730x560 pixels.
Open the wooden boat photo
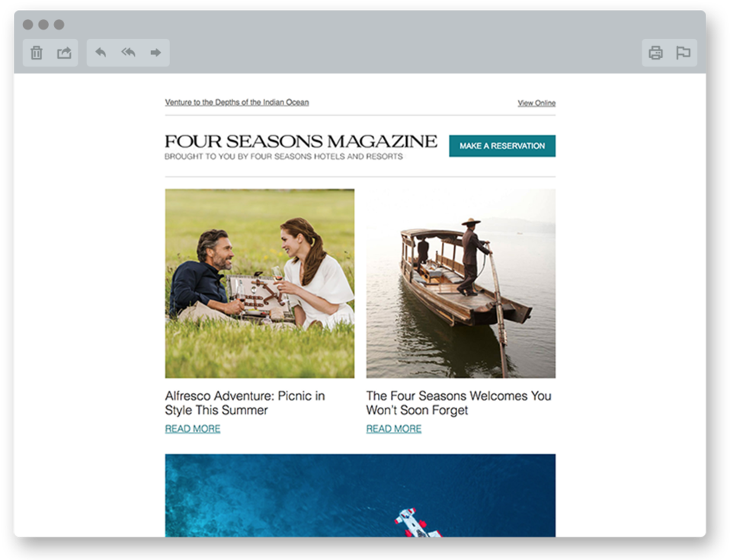point(461,283)
